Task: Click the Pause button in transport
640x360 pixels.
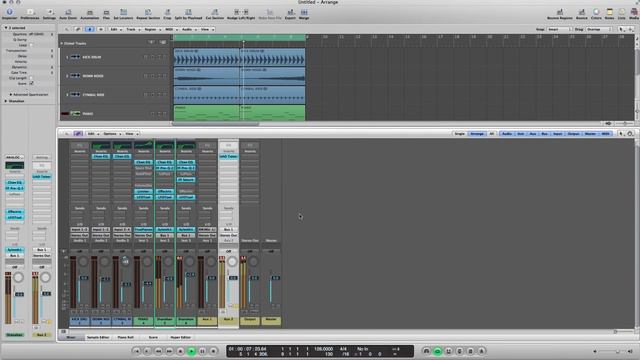Action: point(202,351)
